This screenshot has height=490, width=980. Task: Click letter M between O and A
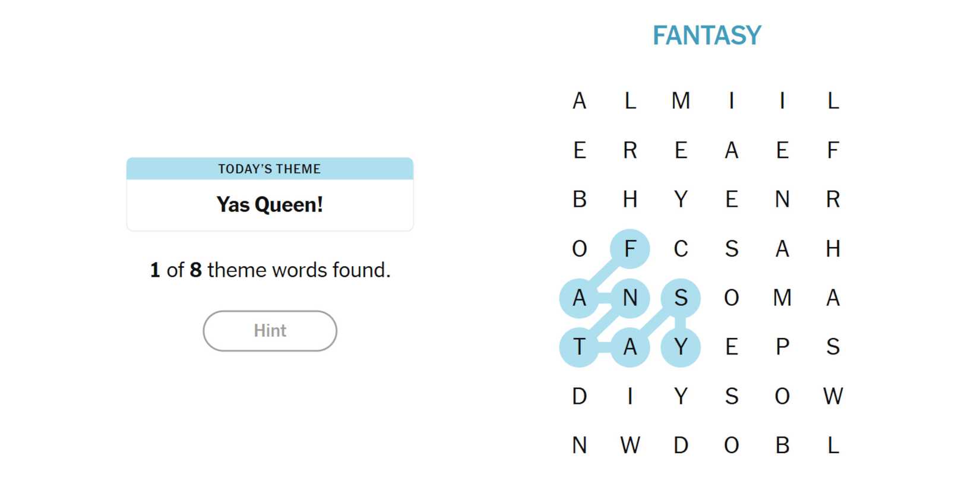pyautogui.click(x=782, y=298)
